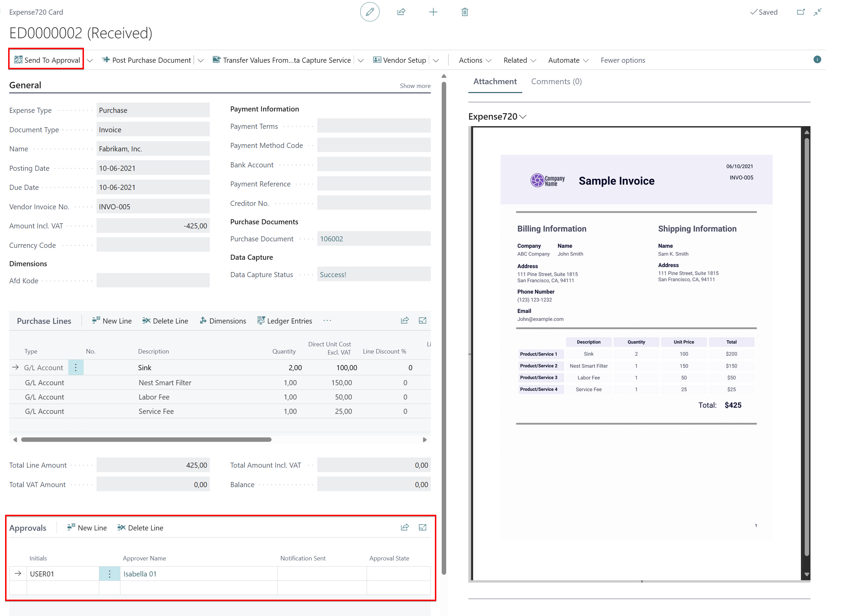
Task: Click Dimensions in Purchase Lines
Action: (222, 321)
